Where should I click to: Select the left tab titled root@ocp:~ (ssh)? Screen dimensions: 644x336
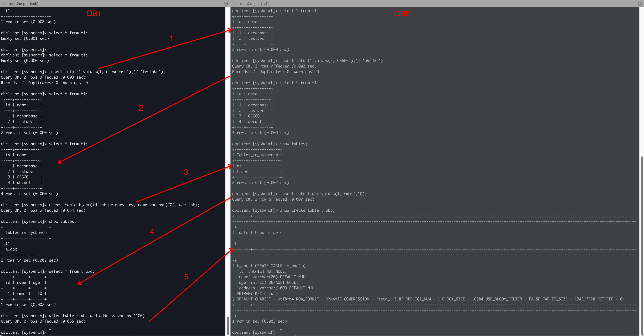pyautogui.click(x=23, y=3)
